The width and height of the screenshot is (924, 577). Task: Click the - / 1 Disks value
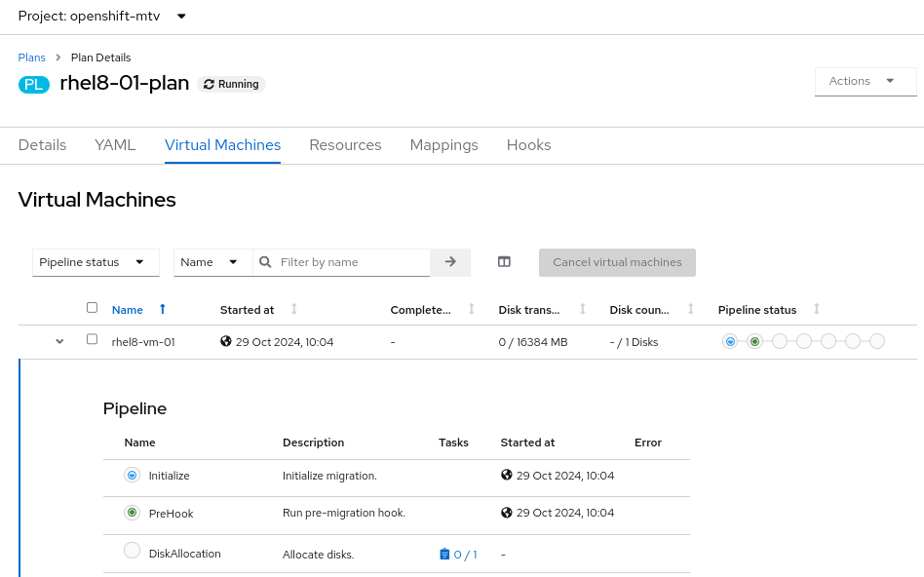[634, 342]
